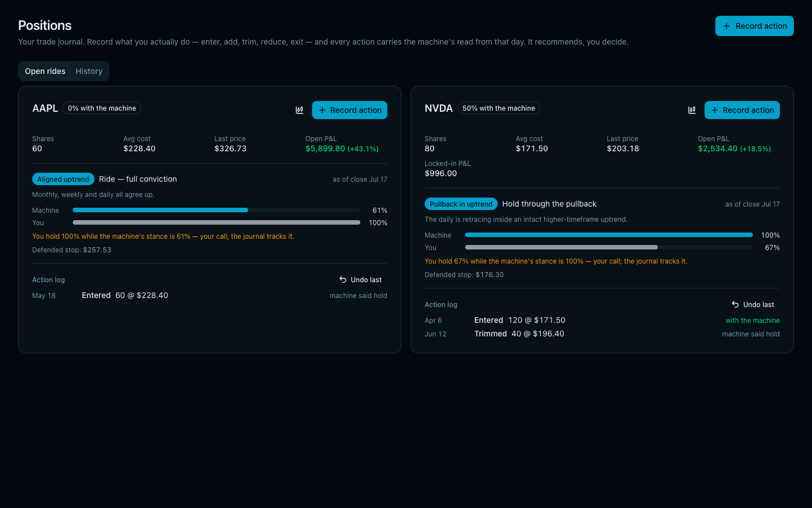Viewport: 812px width, 508px height.
Task: Click AAPL 'as of close Jul 17' text
Action: tap(360, 179)
